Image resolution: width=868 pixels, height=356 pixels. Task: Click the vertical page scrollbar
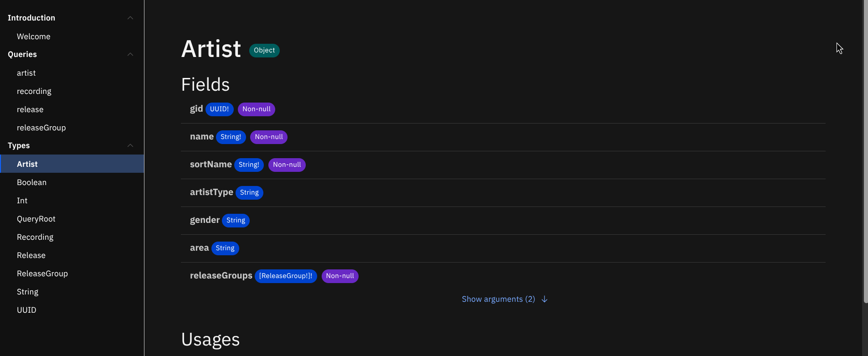pyautogui.click(x=865, y=150)
